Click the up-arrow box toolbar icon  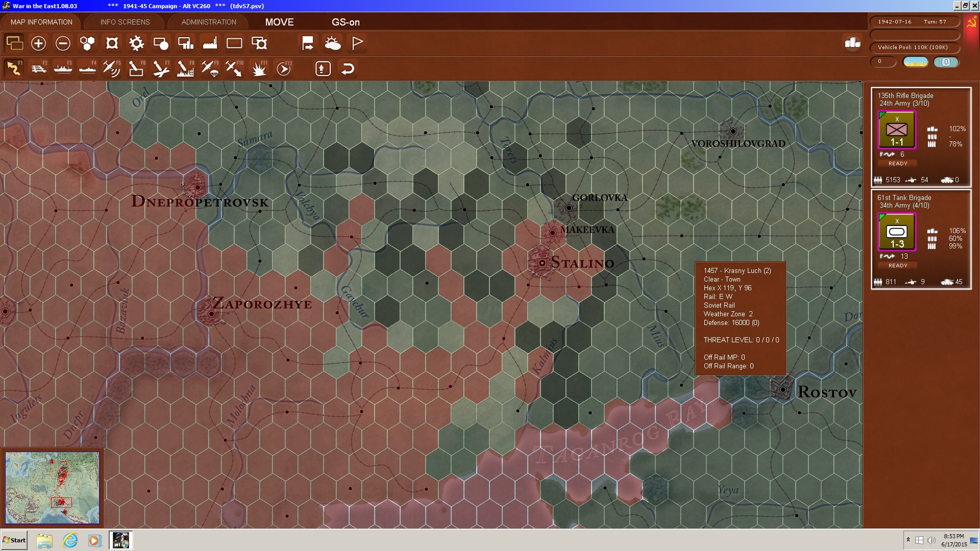point(323,68)
